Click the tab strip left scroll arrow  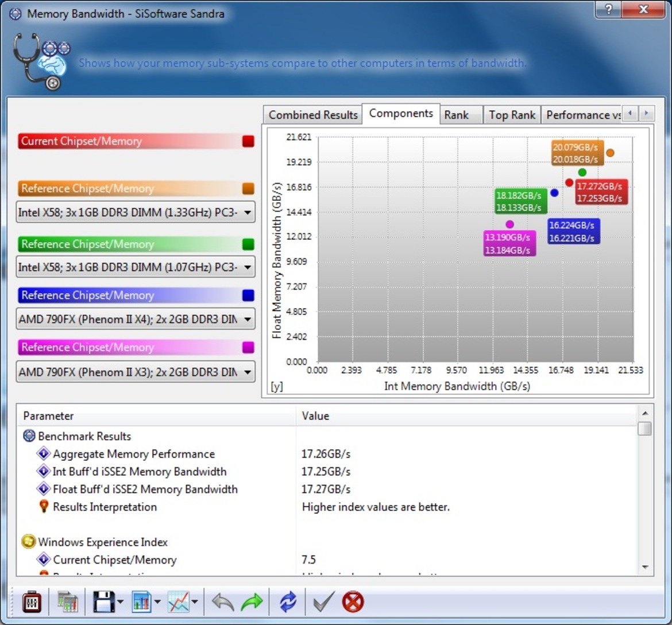pos(629,114)
